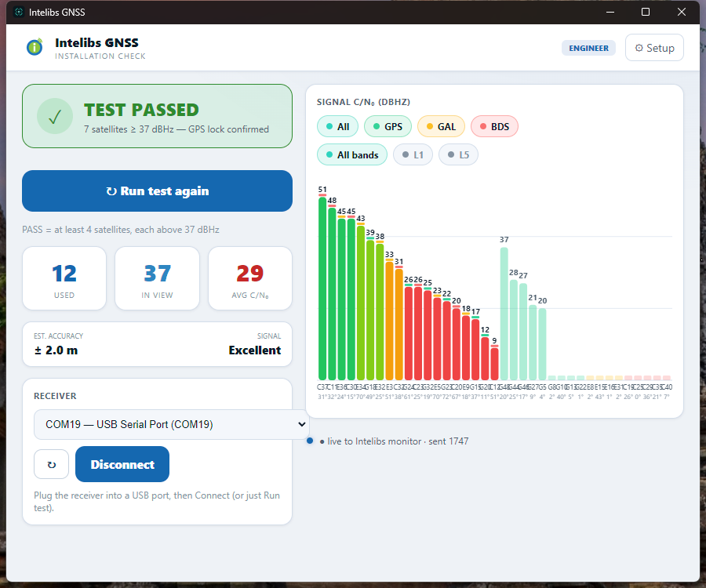The image size is (706, 588).
Task: Select the red bar showing 17
Action: tap(475, 349)
